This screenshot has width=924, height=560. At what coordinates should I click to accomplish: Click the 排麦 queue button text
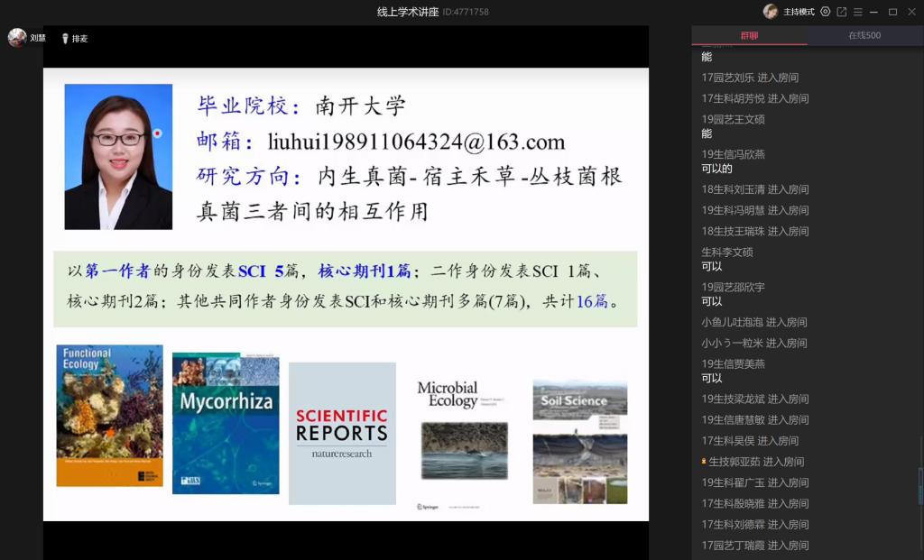(x=80, y=39)
